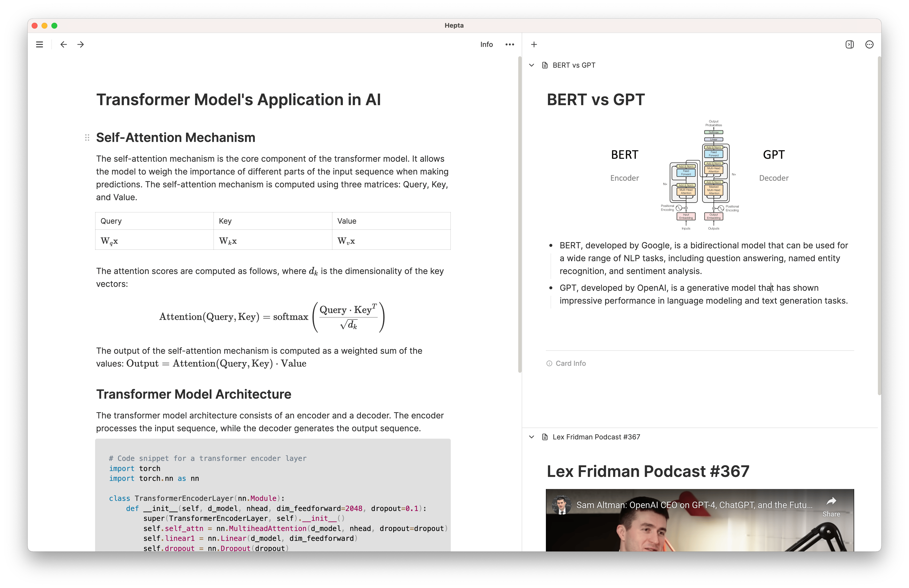
Task: Click the 'class TransformerEncoderLayer' code line
Action: (x=197, y=498)
